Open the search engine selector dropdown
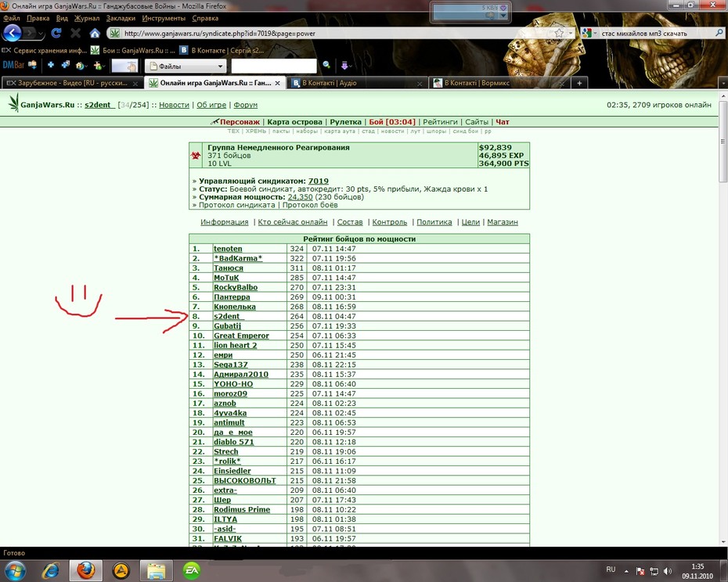Screen dimensions: 728x582 pyautogui.click(x=589, y=33)
